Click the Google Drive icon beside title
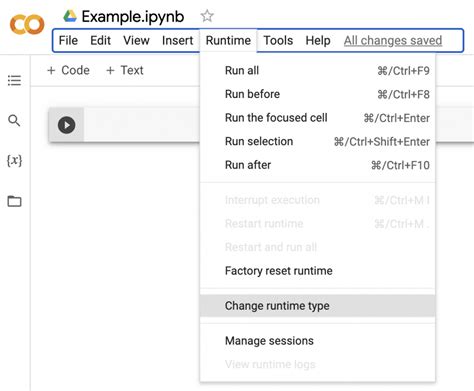 coord(70,16)
